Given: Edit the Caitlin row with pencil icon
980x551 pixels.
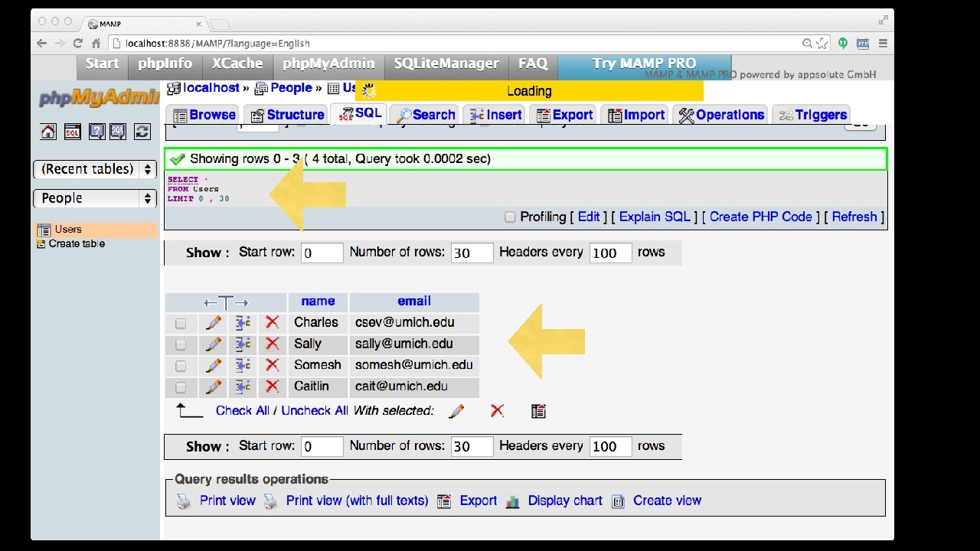Looking at the screenshot, I should (x=214, y=387).
